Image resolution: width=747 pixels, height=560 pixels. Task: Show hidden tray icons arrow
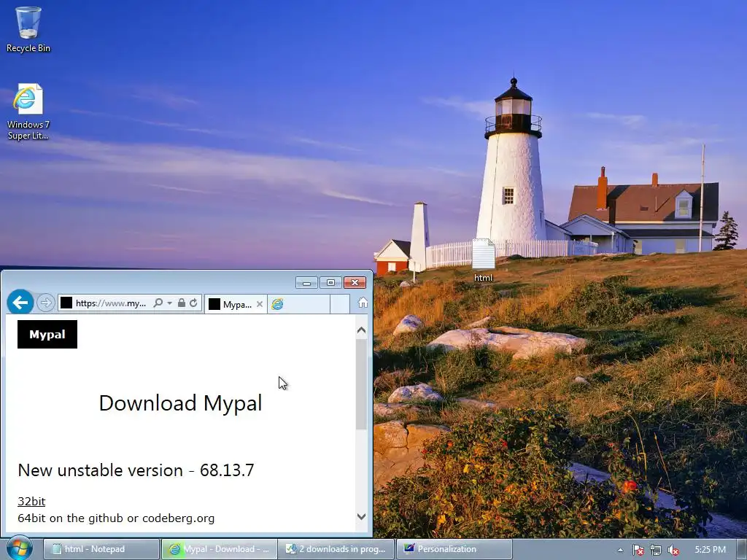(620, 550)
